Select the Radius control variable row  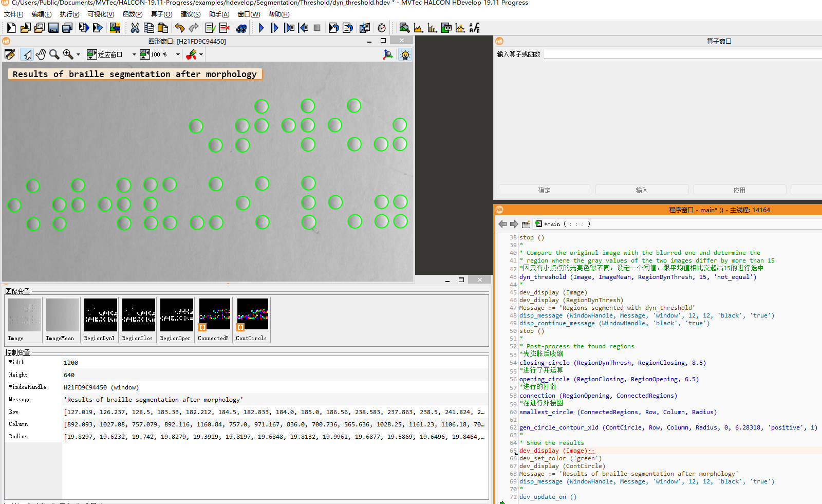pyautogui.click(x=247, y=437)
